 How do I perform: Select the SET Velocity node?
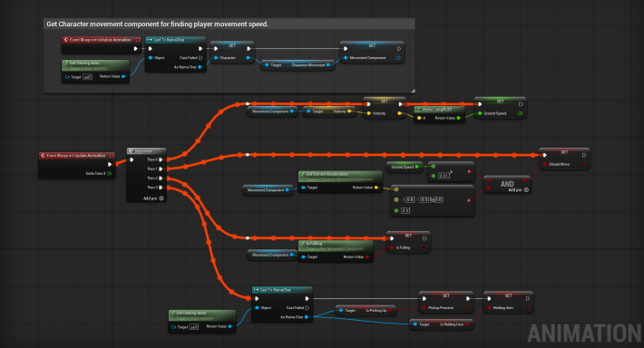[x=385, y=108]
